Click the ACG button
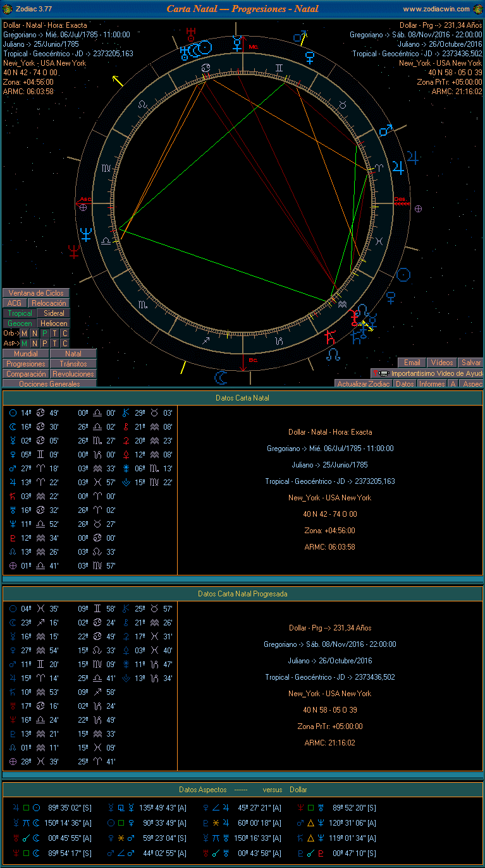Screen dimensions: 485x868 point(14,303)
